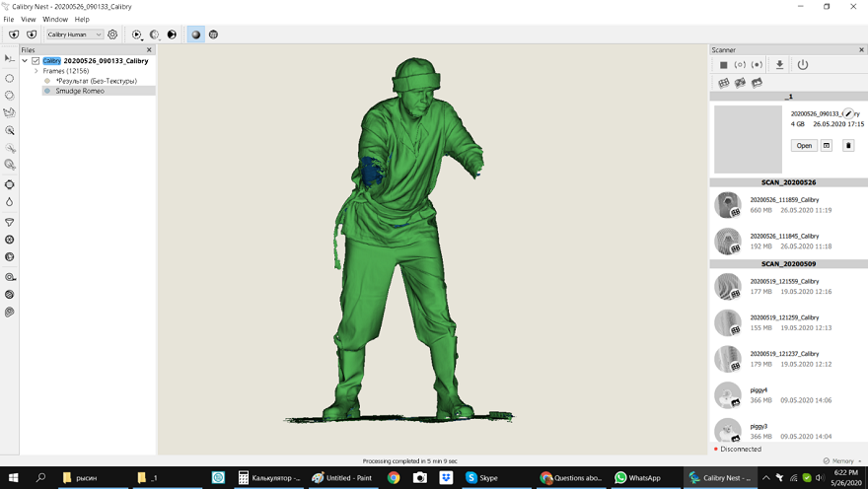Click the middle view icon beside the grid view

740,83
